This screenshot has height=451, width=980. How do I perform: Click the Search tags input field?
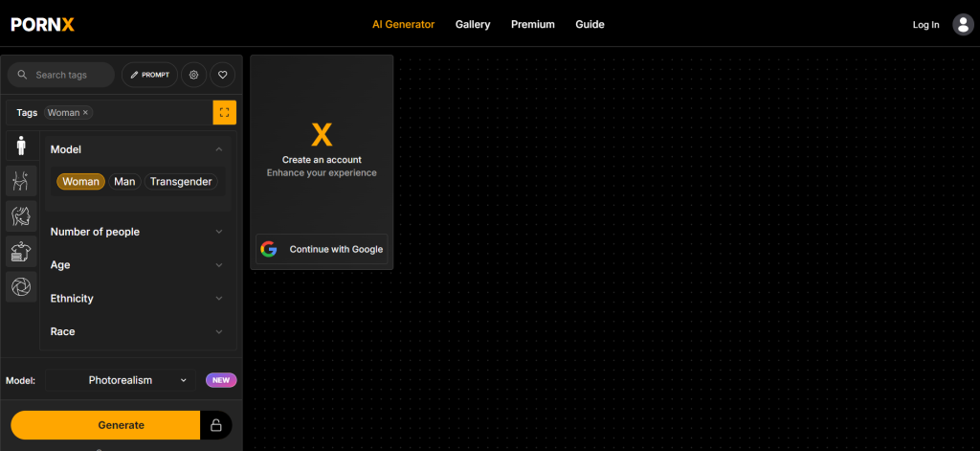[x=67, y=75]
